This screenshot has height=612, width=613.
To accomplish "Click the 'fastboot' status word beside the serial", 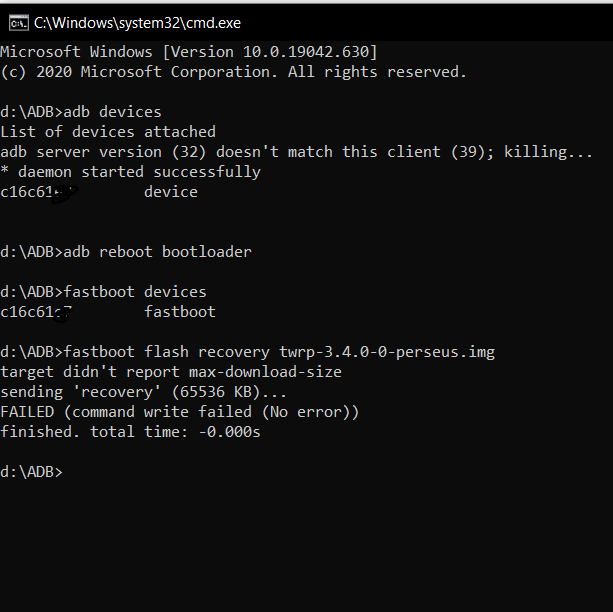I will 180,312.
